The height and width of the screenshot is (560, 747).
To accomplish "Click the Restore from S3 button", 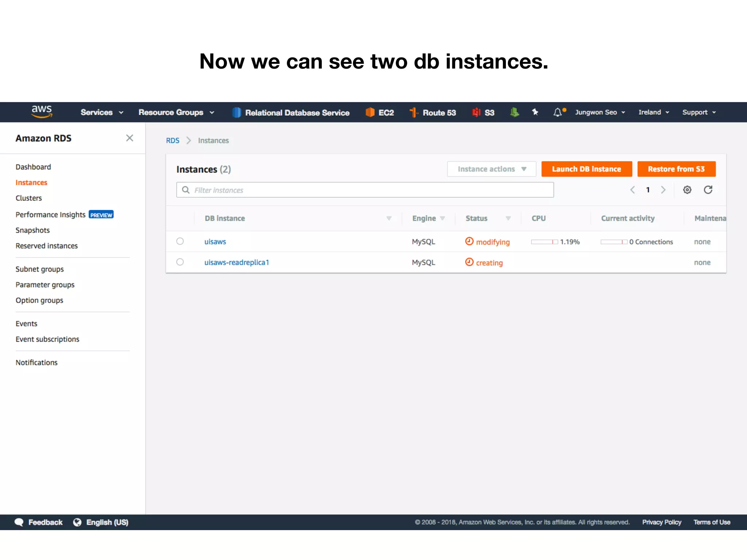I will 676,169.
